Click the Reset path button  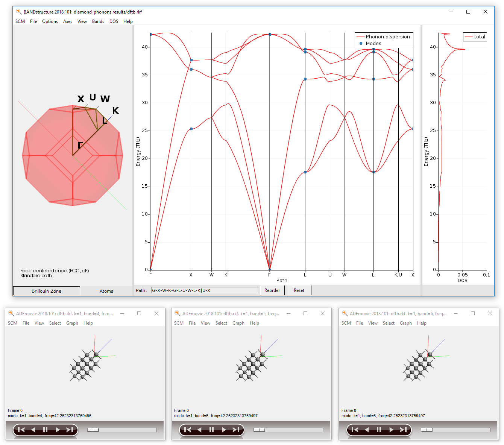(x=299, y=290)
